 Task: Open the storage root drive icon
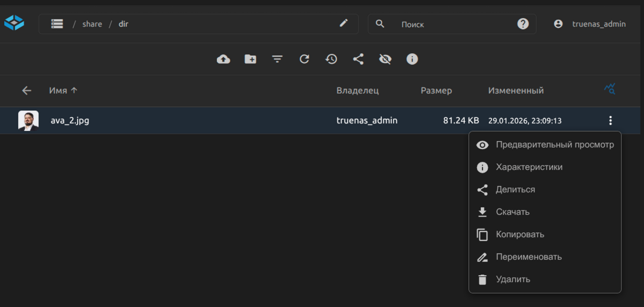57,24
